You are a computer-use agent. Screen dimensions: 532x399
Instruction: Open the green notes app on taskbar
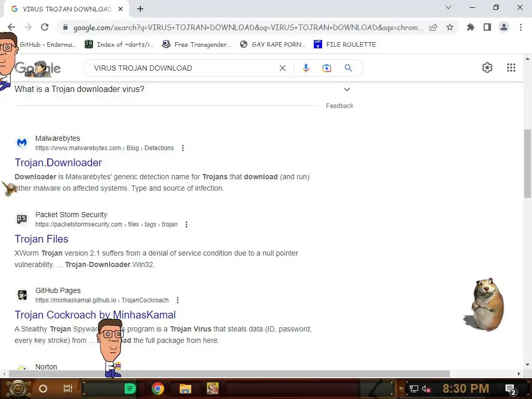[130, 389]
